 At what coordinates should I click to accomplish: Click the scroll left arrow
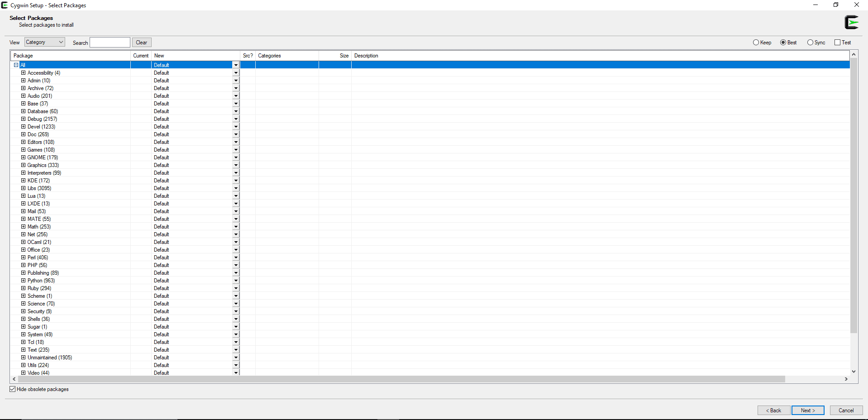14,379
